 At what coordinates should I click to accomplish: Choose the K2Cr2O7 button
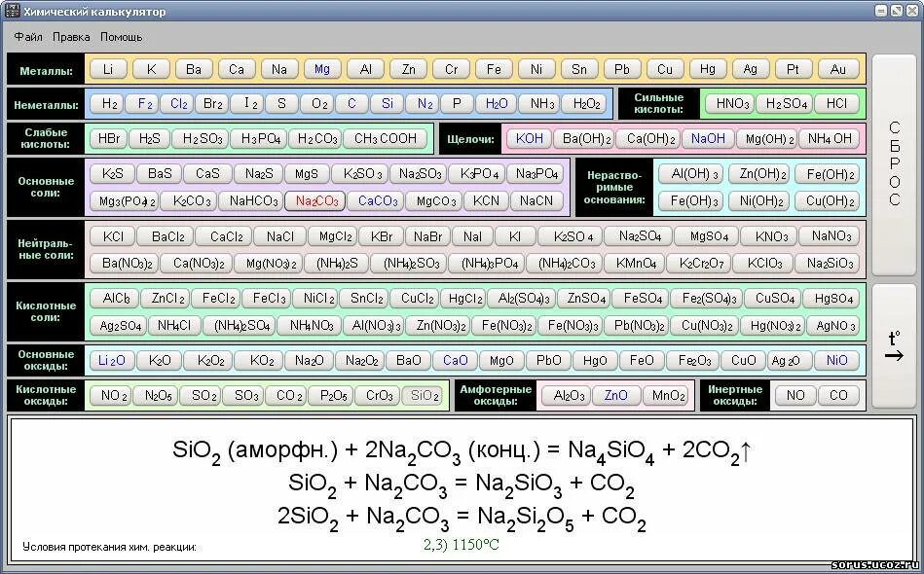point(701,264)
